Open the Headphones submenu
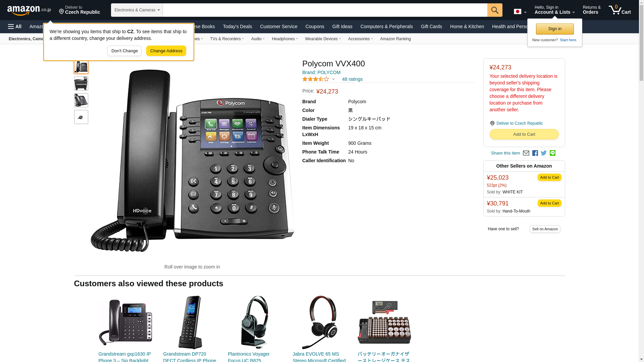The image size is (644, 362). (x=285, y=39)
